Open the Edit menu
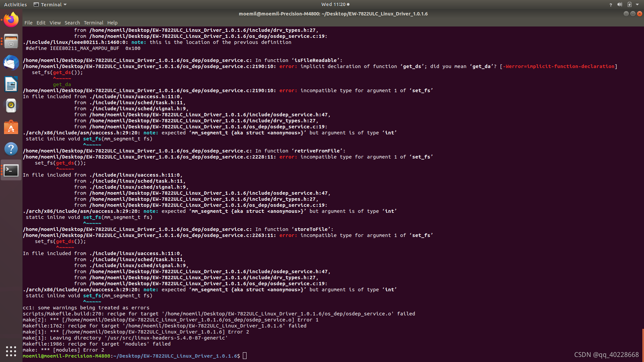Viewport: 644px width, 362px height. 41,23
